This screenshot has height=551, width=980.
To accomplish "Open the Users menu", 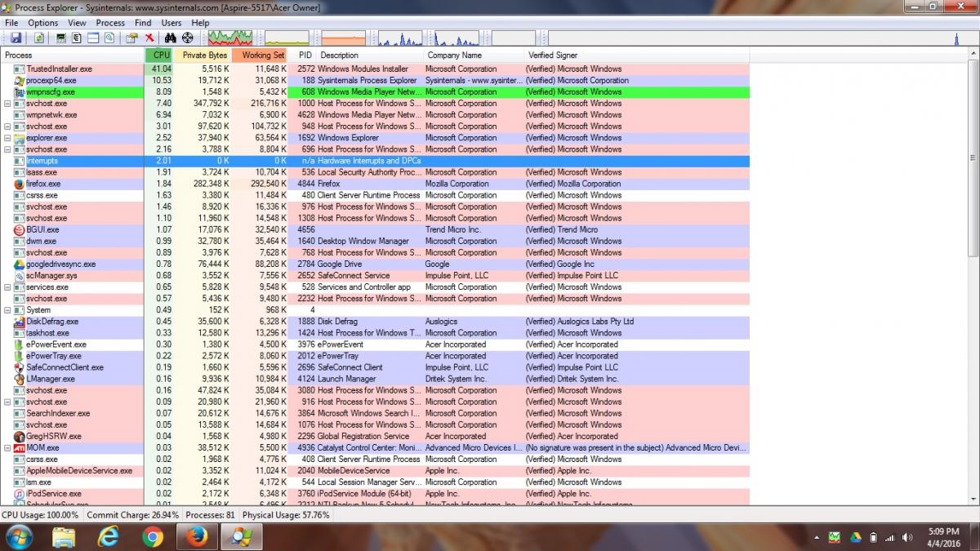I will pos(171,23).
